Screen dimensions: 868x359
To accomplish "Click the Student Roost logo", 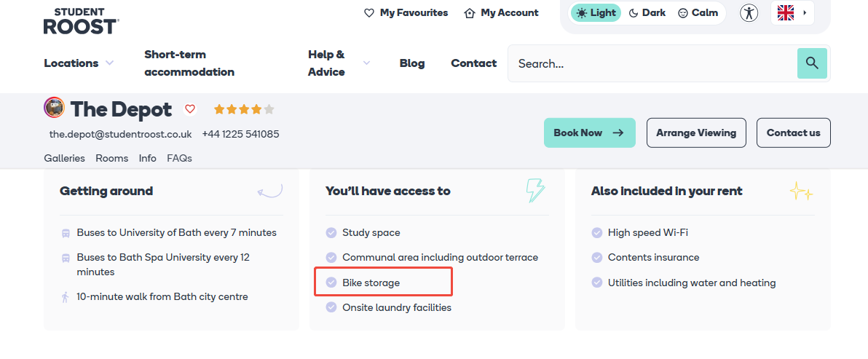I will [x=81, y=21].
